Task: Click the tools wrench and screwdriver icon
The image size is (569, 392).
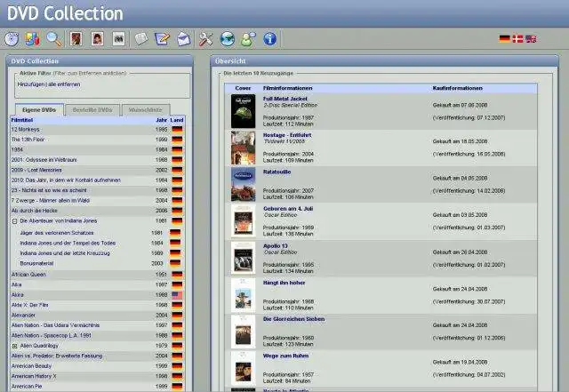Action: (206, 39)
